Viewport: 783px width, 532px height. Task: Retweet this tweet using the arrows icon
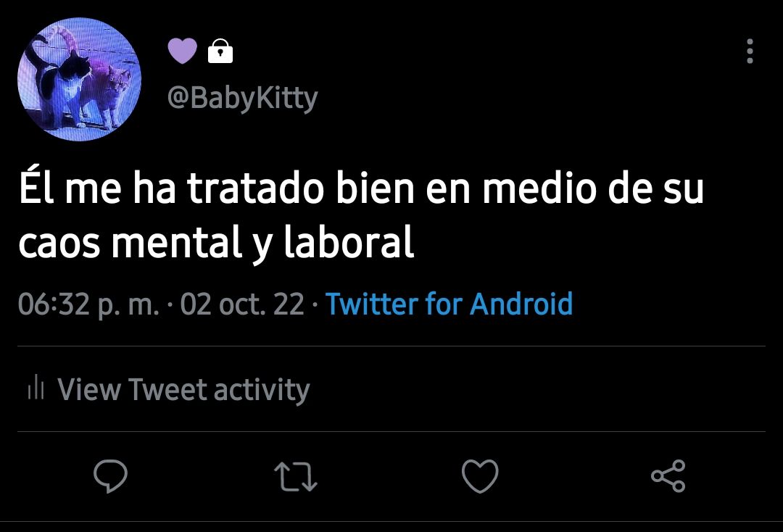tap(296, 477)
